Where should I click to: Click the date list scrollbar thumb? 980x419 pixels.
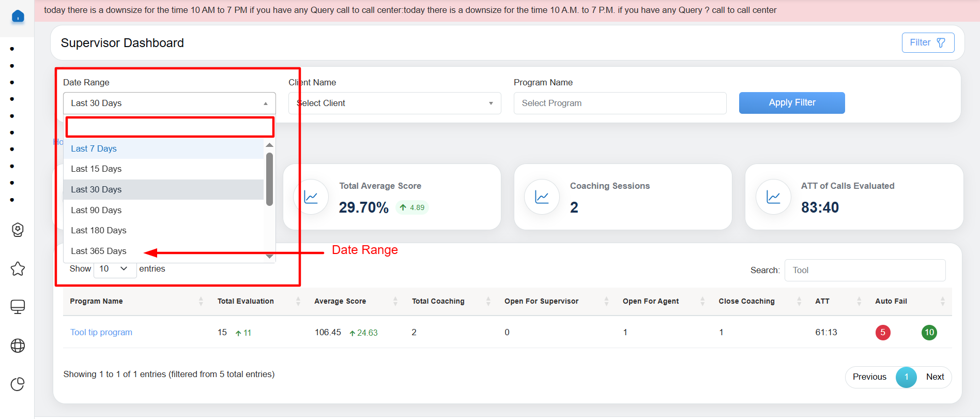(x=269, y=178)
